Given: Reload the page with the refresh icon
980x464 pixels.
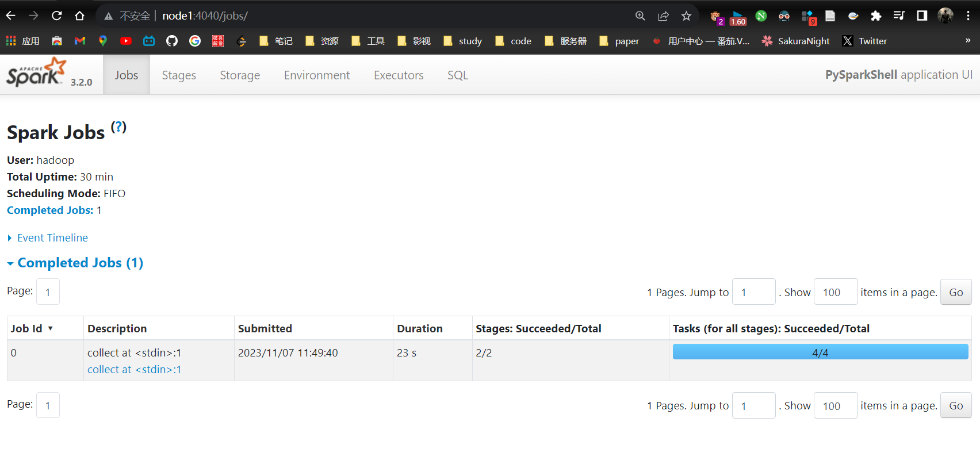Looking at the screenshot, I should point(56,16).
